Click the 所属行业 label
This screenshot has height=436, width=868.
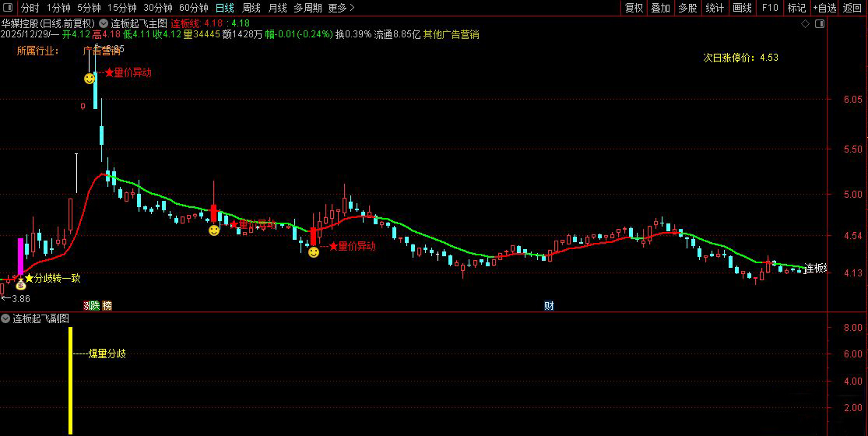[37, 51]
